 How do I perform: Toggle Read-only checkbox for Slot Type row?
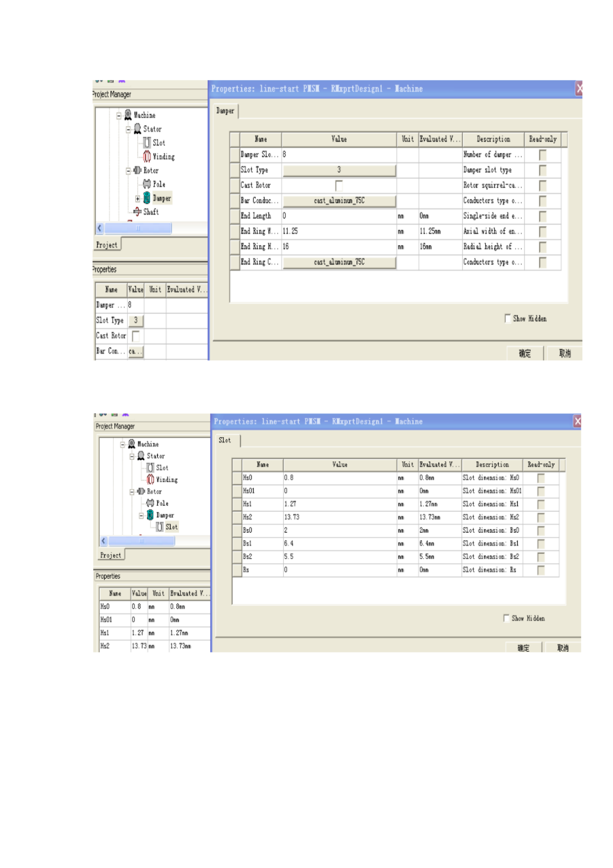click(x=543, y=170)
